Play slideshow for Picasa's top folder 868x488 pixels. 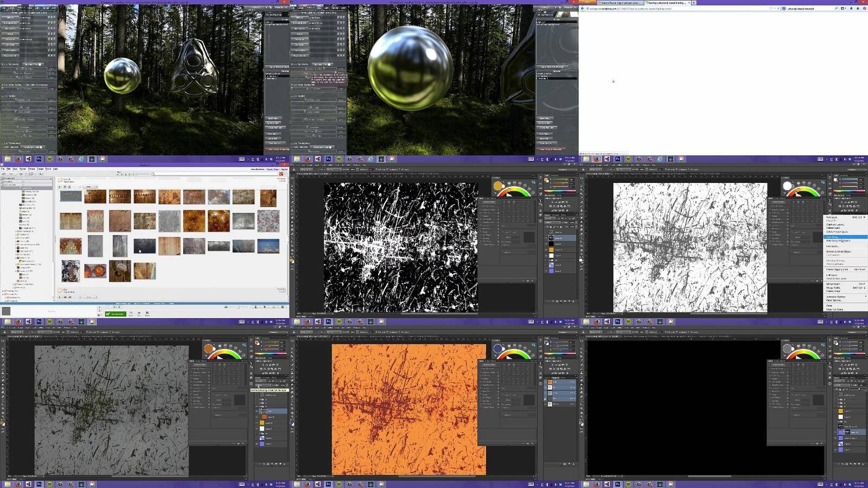pyautogui.click(x=60, y=187)
